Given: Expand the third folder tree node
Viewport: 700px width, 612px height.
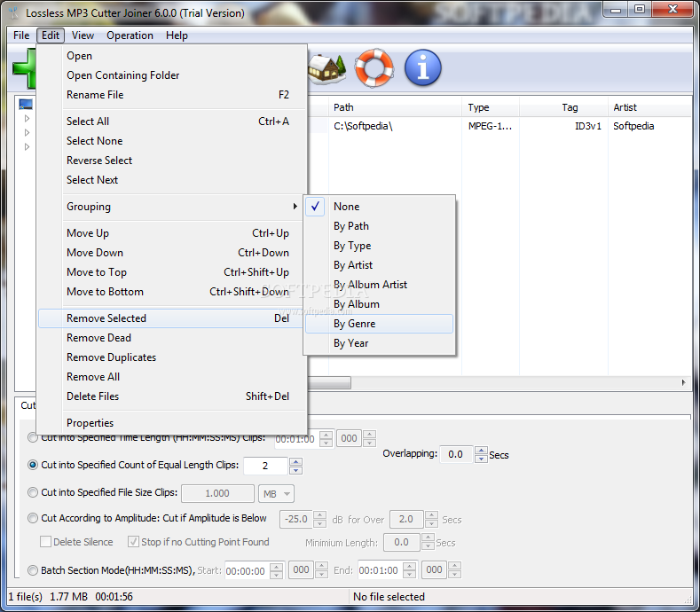Looking at the screenshot, I should 27,147.
